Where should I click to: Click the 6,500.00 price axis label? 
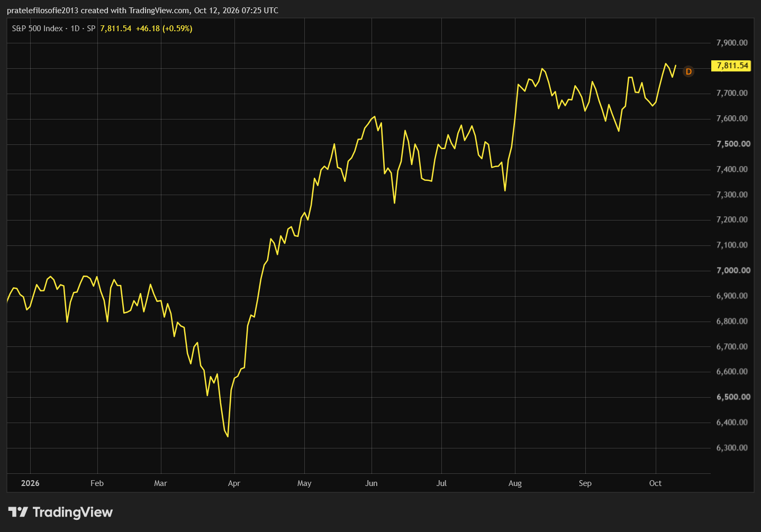tap(733, 397)
